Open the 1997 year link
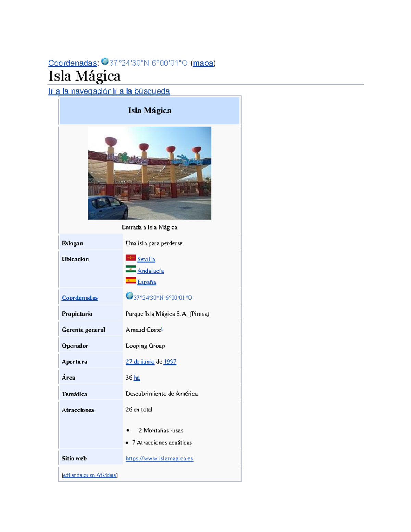The image size is (411, 532). pyautogui.click(x=170, y=362)
